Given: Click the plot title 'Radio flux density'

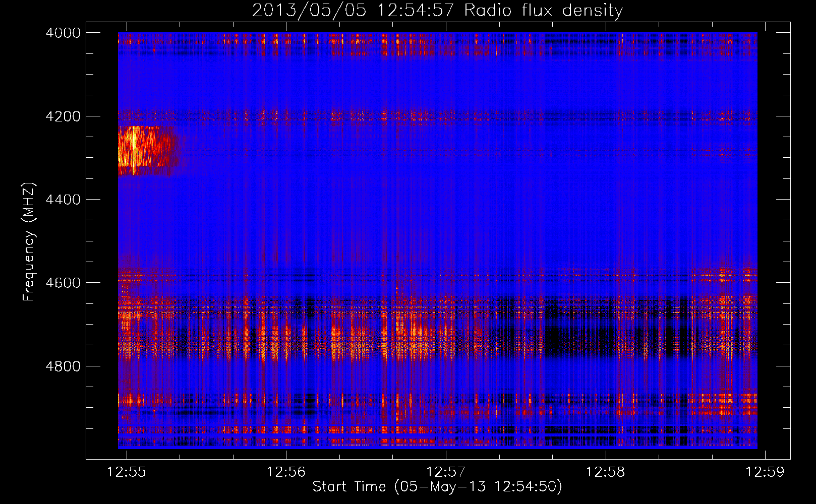Looking at the screenshot, I should (x=543, y=11).
